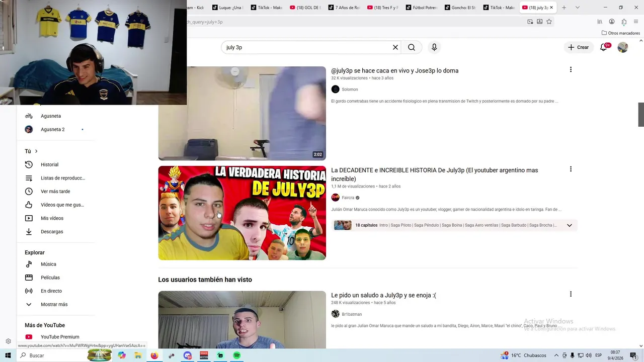644x362 pixels.
Task: Open Firefox hamburger application menu
Action: [x=636, y=22]
